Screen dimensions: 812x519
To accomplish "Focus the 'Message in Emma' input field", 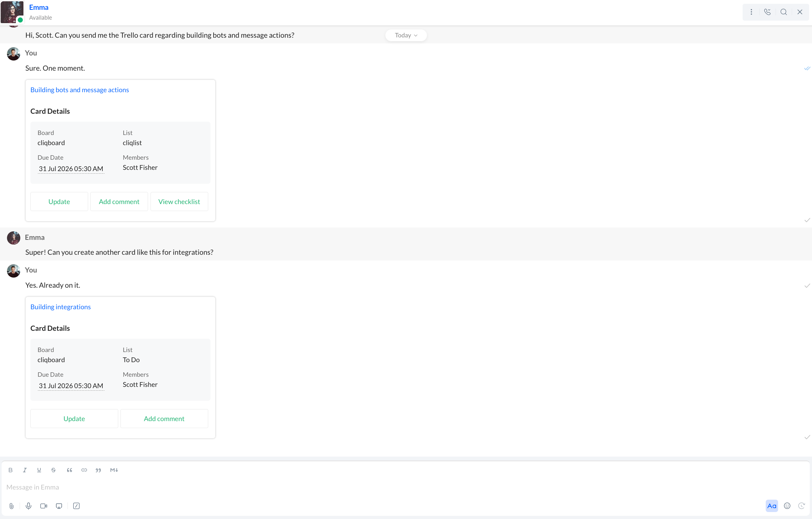I will click(405, 487).
